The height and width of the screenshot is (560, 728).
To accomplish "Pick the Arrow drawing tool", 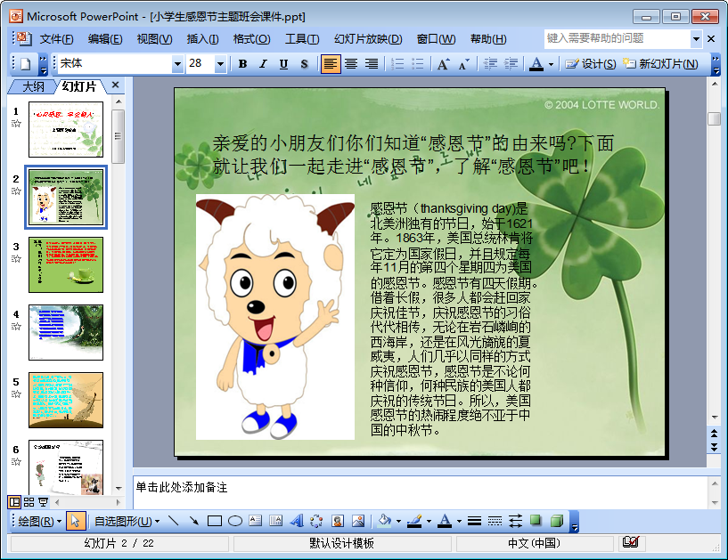I will pos(194,521).
